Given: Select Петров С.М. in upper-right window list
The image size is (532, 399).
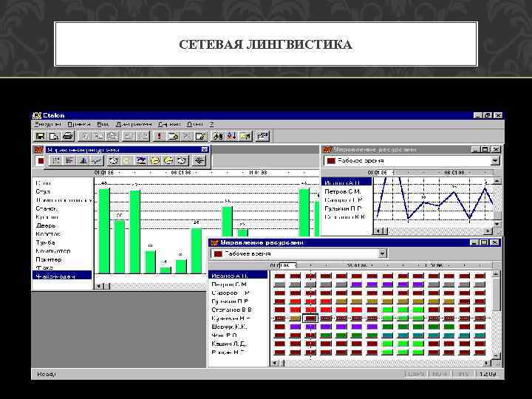Looking at the screenshot, I should point(342,191).
